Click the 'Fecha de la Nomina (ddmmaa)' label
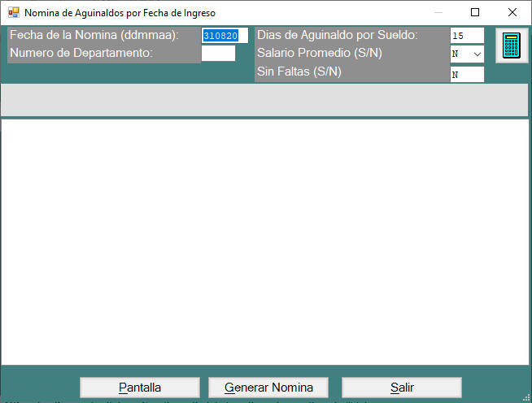 coord(94,36)
